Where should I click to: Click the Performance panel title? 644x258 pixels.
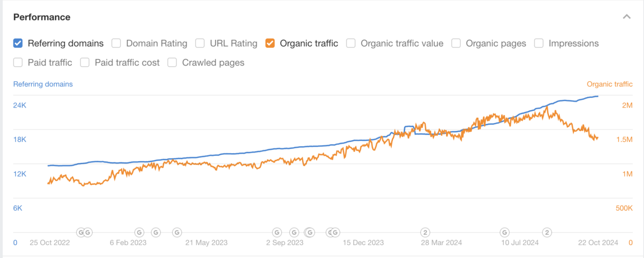coord(42,17)
